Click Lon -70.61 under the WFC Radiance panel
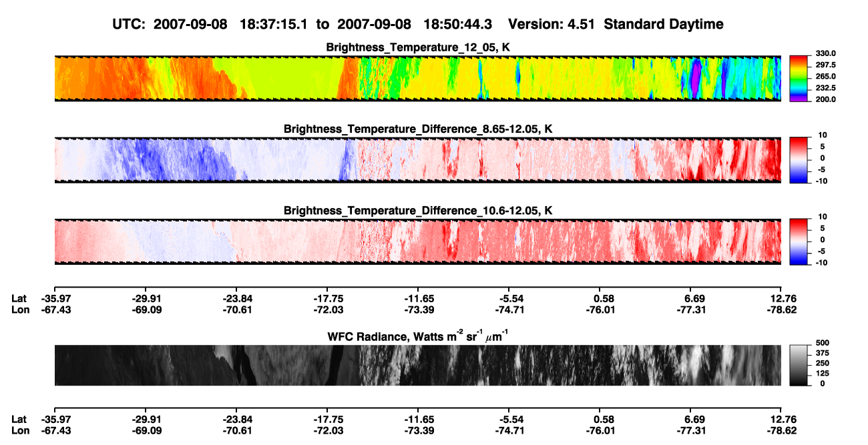Image resolution: width=868 pixels, height=445 pixels. pos(237,430)
